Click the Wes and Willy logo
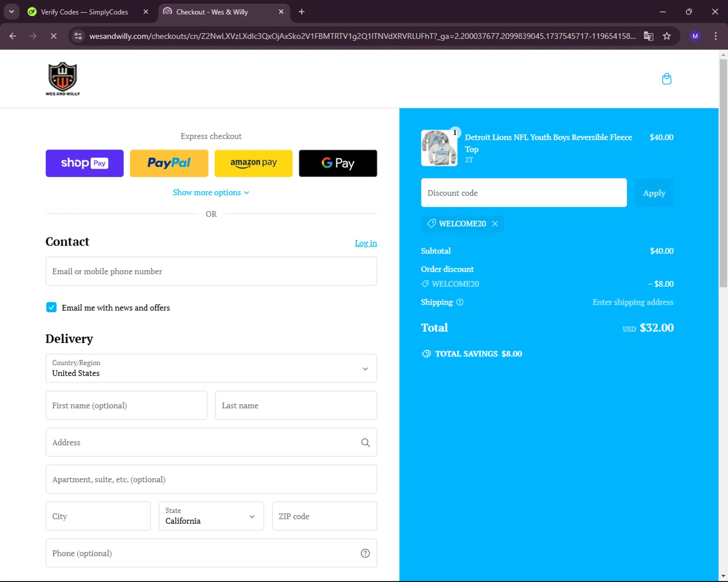The height and width of the screenshot is (582, 728). 63,79
